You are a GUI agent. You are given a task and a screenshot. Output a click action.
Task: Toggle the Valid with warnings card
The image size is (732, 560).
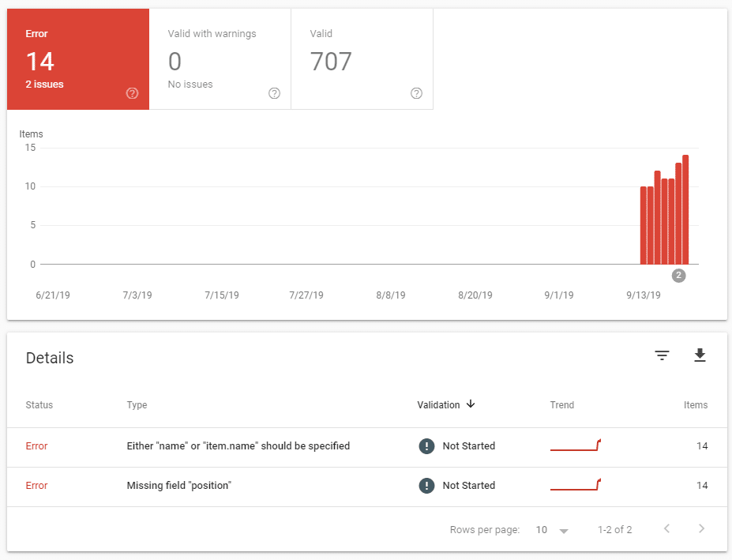[220, 59]
